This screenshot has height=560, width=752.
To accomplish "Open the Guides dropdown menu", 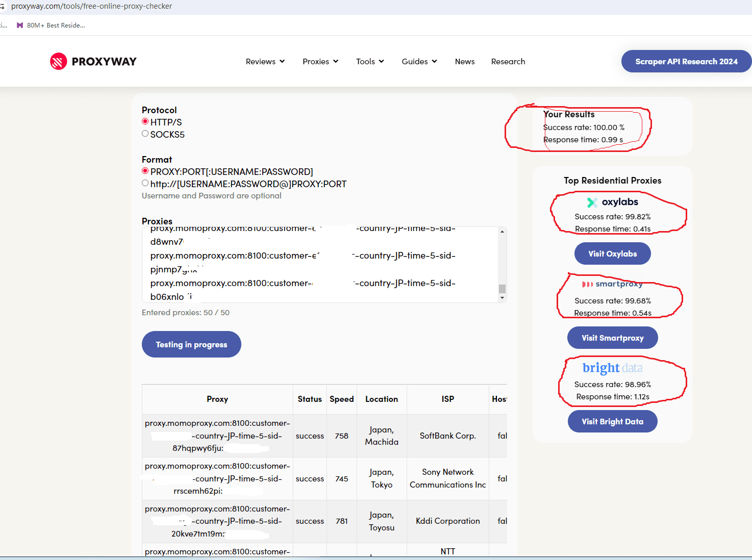I will click(419, 61).
